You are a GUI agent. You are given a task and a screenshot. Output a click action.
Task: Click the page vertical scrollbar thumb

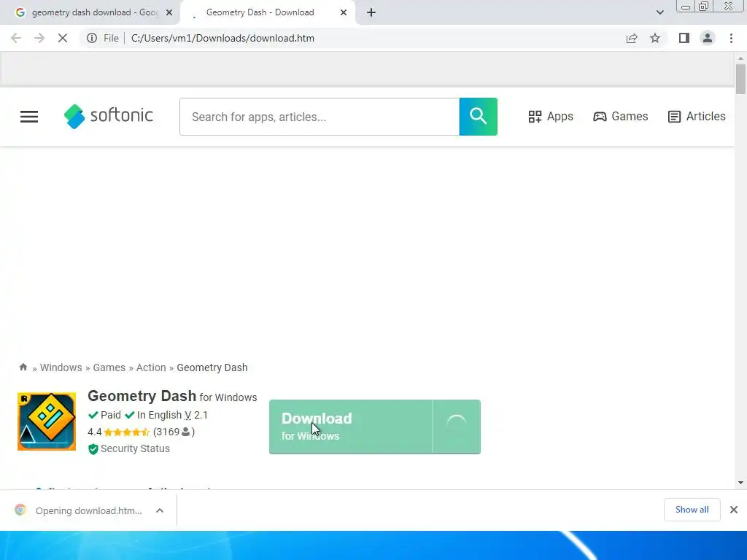740,79
